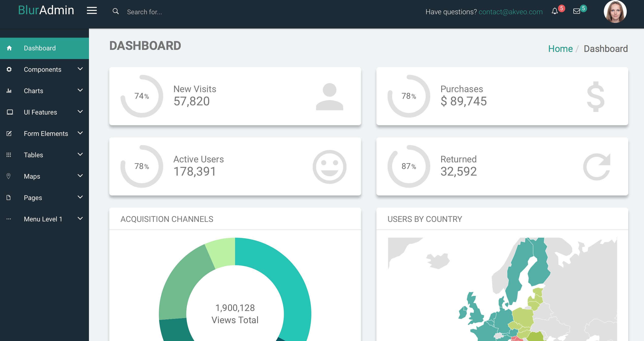Image resolution: width=644 pixels, height=341 pixels.
Task: Click the Active Users smiley icon
Action: pos(329,167)
